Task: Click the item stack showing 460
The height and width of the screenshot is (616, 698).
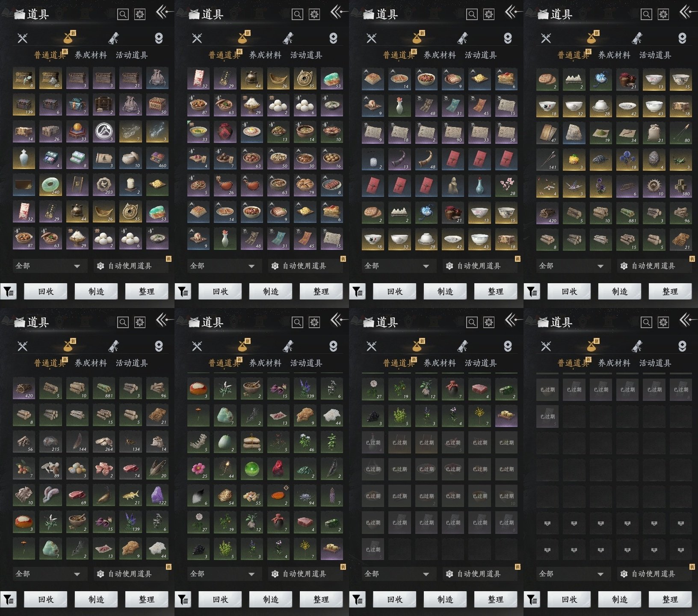Action: [157, 158]
